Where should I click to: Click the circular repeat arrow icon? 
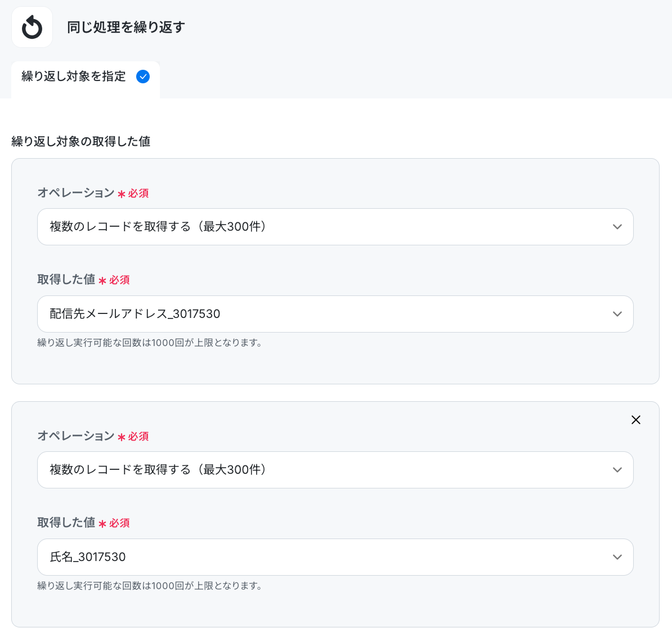[32, 28]
